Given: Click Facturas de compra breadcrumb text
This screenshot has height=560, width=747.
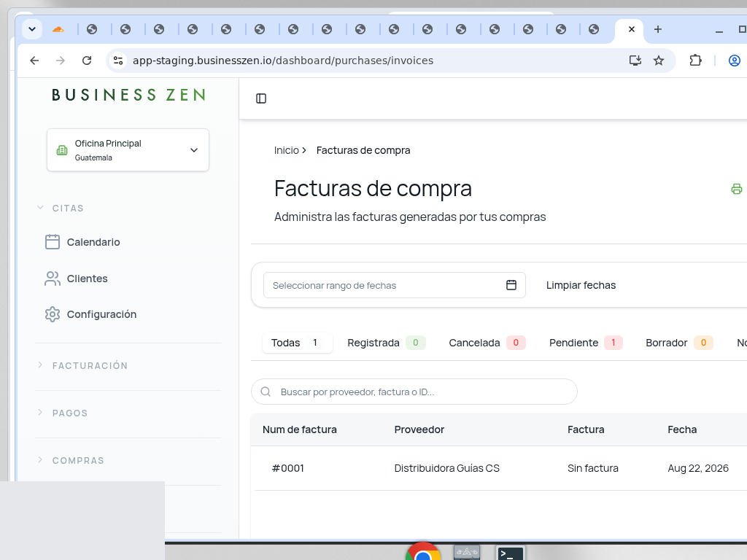Looking at the screenshot, I should [x=363, y=150].
